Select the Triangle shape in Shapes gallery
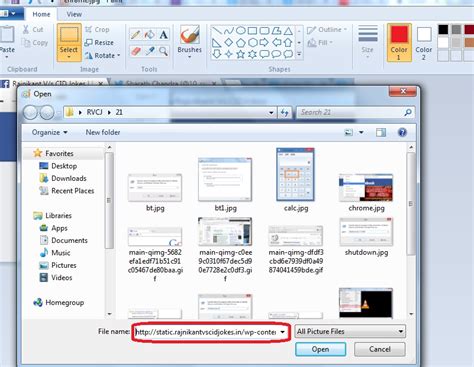Viewport: 474px width, 367px height. coord(288,31)
